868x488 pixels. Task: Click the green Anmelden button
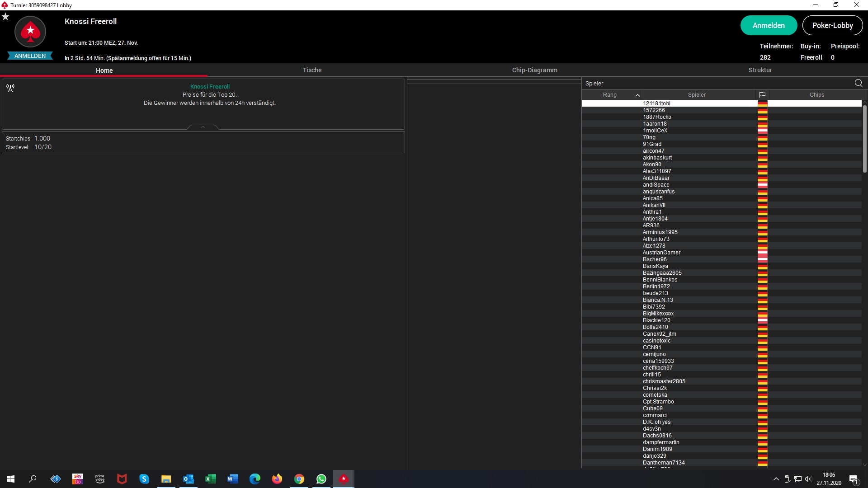click(769, 25)
